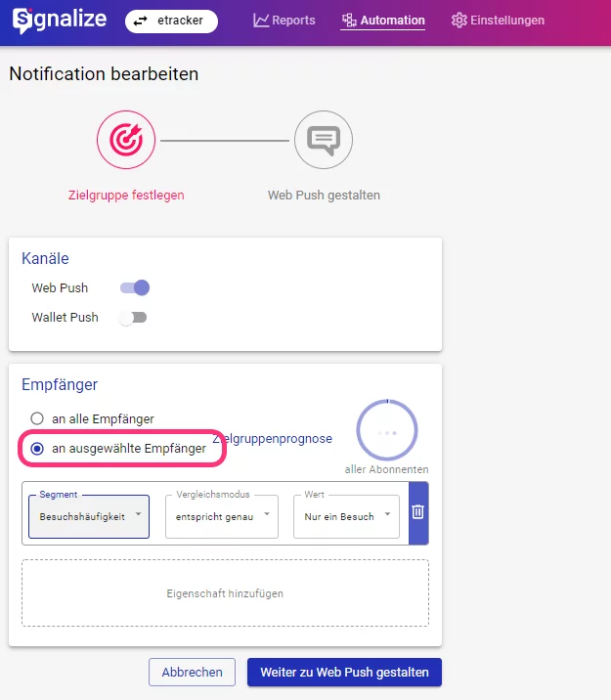The width and height of the screenshot is (611, 700).
Task: Click the chat bubble Web Push gestalten icon
Action: point(324,140)
